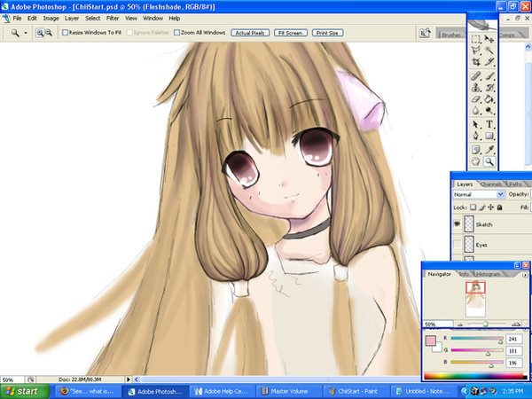This screenshot has height=399, width=532.
Task: Show the Eyes layer visibility box
Action: click(x=458, y=244)
